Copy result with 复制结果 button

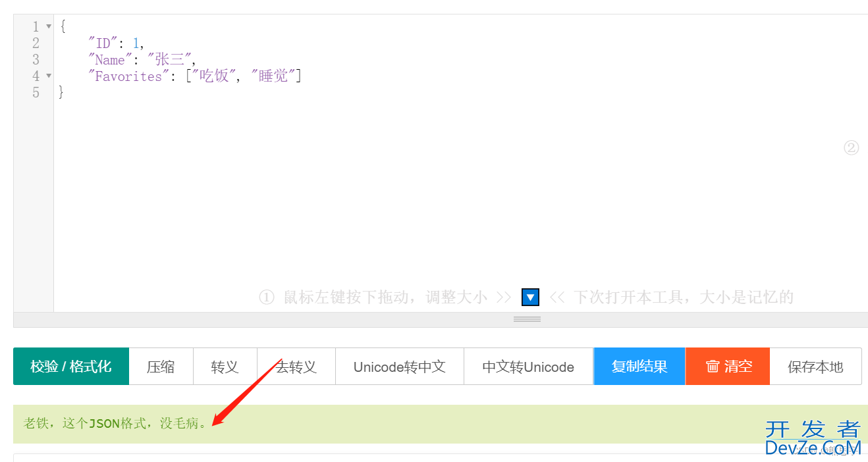639,367
